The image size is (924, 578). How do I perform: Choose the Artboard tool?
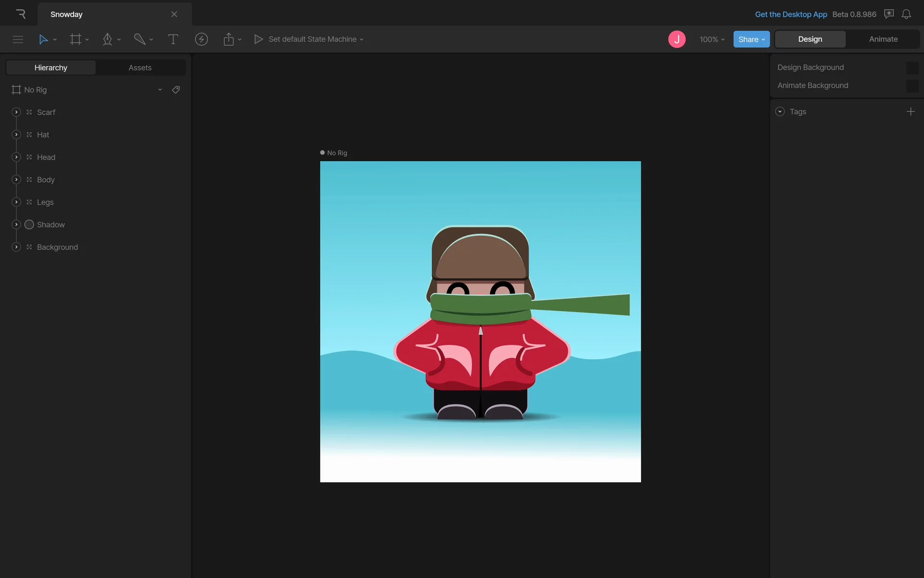(76, 39)
